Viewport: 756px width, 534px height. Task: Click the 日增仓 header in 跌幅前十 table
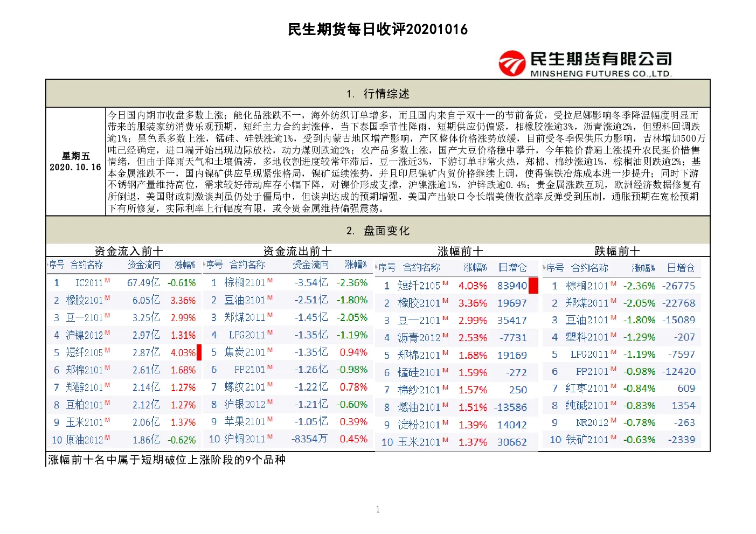pos(681,268)
